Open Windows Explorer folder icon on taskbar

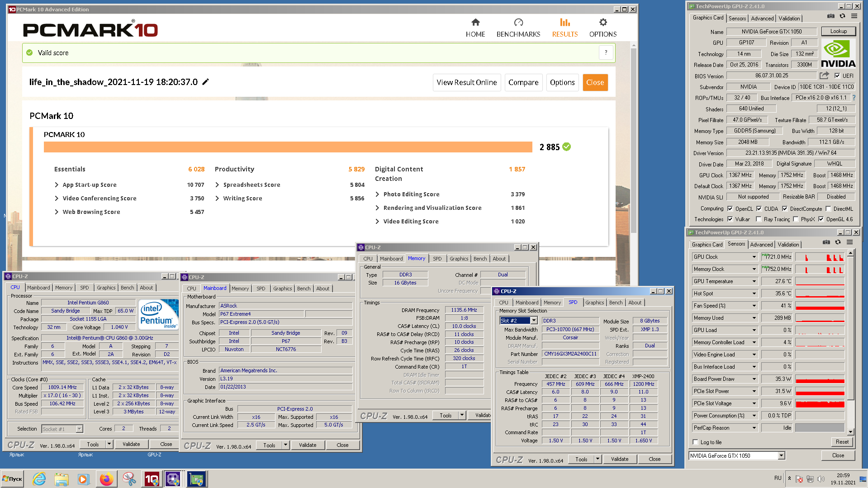[61, 479]
